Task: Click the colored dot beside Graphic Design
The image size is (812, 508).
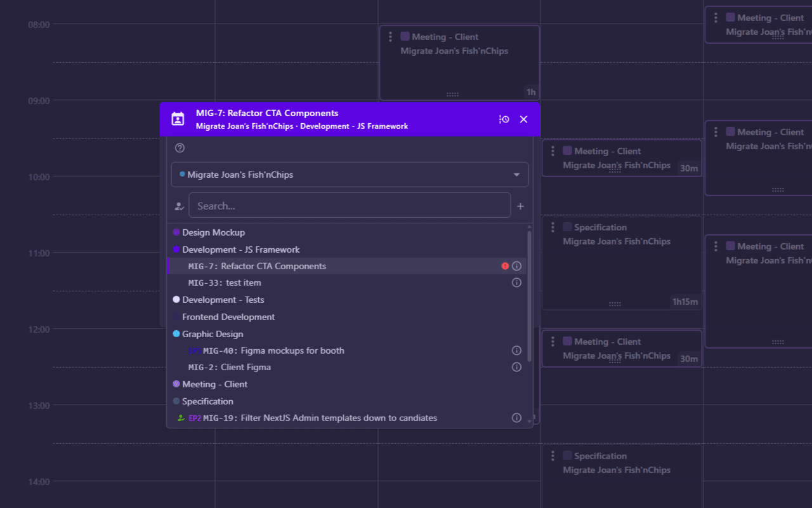Action: pyautogui.click(x=176, y=333)
